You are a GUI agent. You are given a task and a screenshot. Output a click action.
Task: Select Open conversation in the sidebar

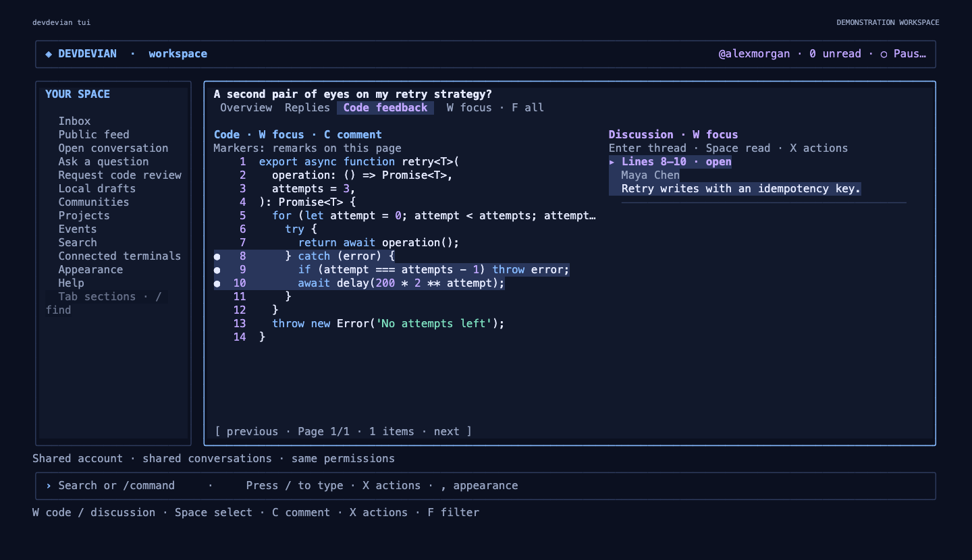coord(113,148)
